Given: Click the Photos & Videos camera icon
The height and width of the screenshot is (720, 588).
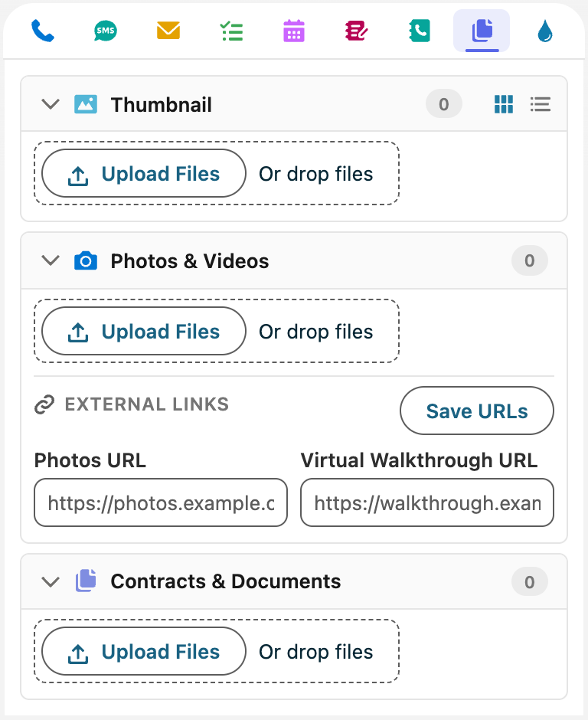Looking at the screenshot, I should (86, 261).
